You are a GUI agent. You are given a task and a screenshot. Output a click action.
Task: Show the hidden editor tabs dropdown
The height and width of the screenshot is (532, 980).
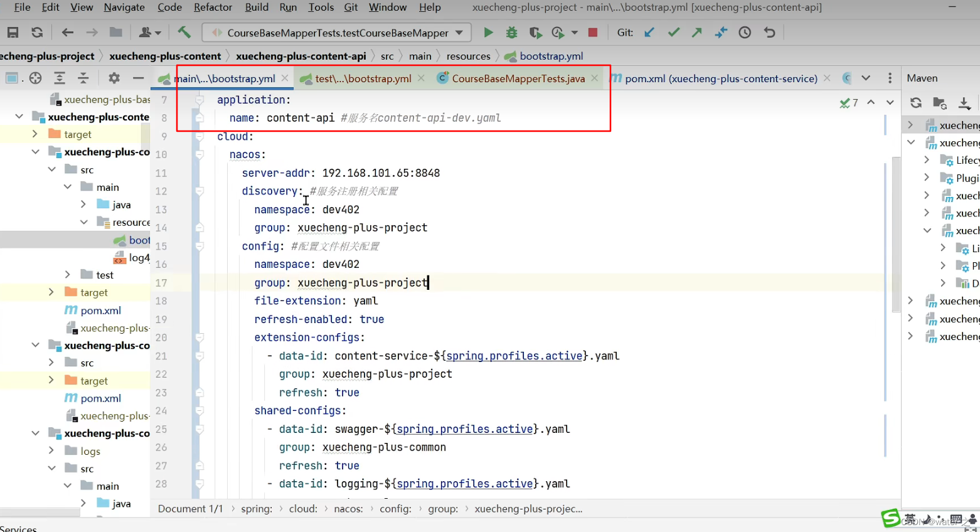(866, 78)
